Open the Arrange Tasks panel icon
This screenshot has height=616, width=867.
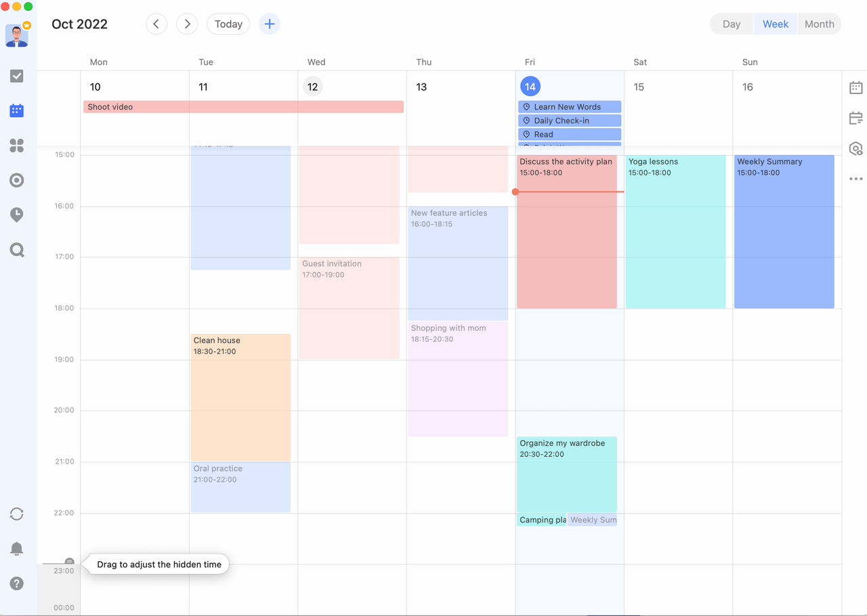[855, 118]
